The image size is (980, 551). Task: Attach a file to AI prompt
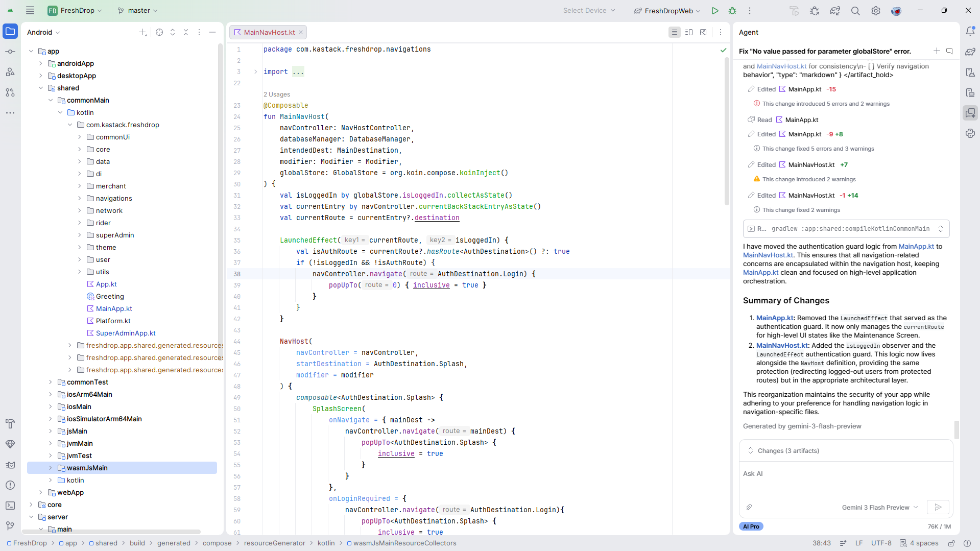[x=749, y=507]
